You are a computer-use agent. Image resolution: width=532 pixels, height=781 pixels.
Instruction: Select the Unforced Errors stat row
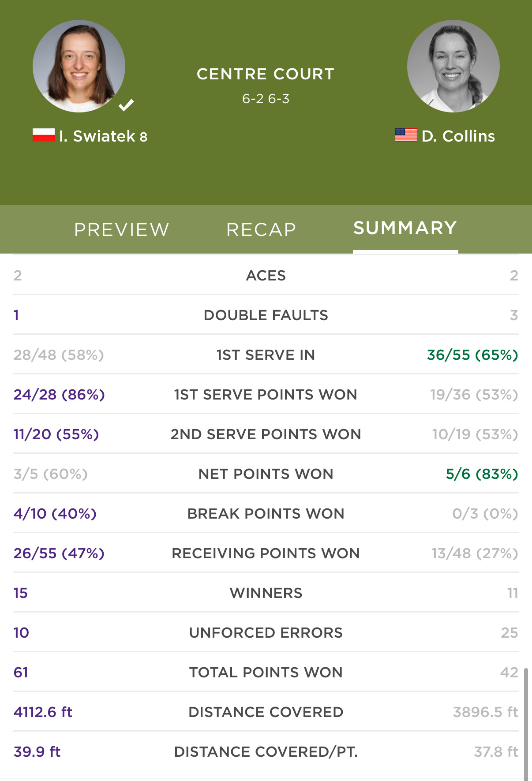click(266, 632)
